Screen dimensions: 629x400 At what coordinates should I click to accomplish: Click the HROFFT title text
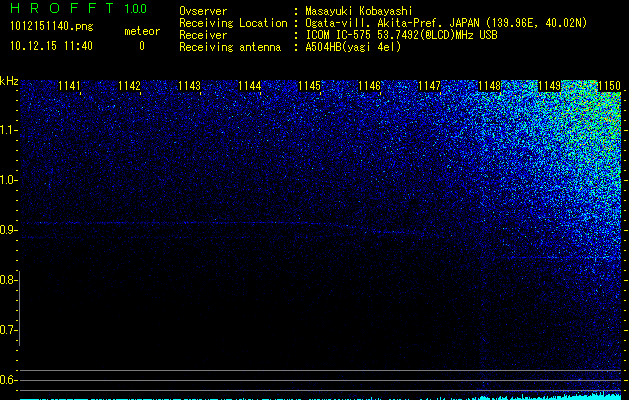click(x=63, y=8)
